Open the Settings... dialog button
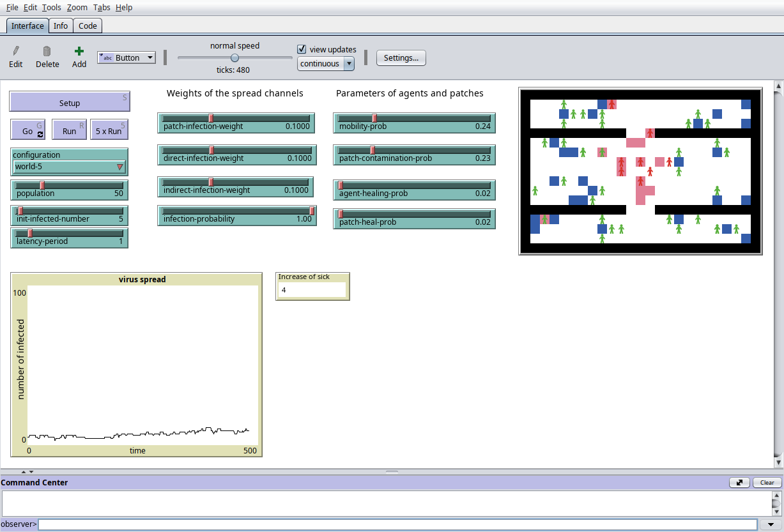This screenshot has height=532, width=784. click(x=401, y=57)
